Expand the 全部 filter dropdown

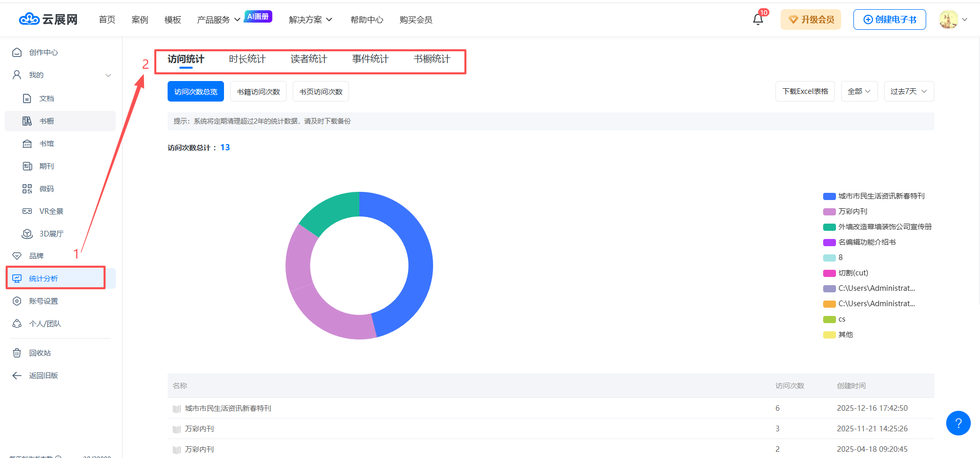859,91
